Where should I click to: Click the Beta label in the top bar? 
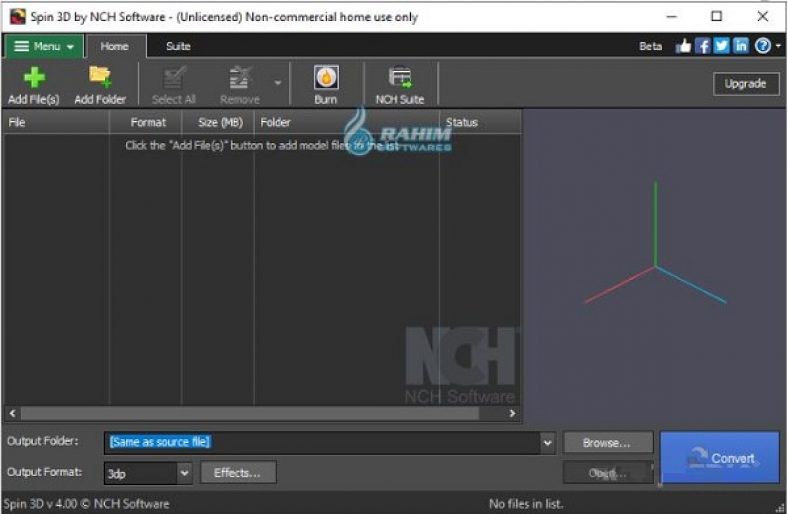click(650, 46)
